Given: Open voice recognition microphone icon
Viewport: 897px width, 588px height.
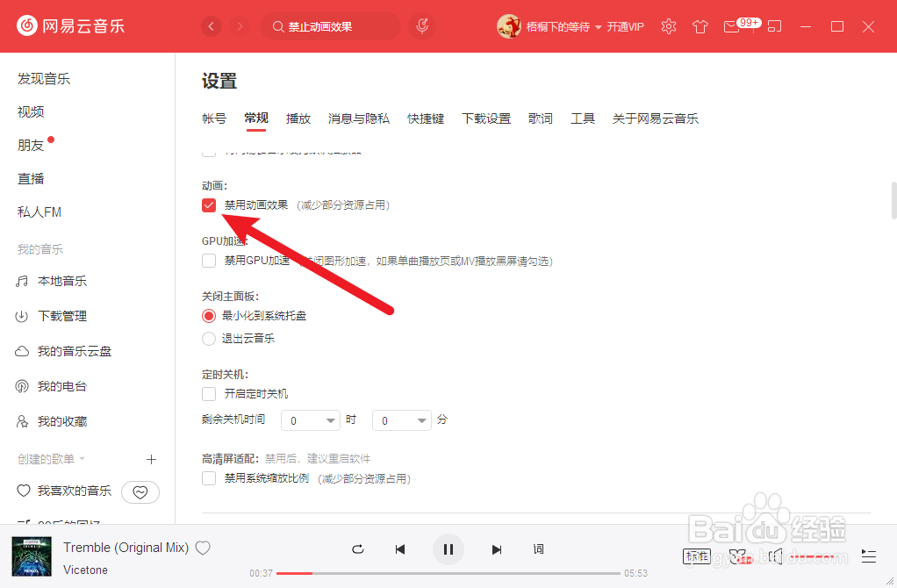Looking at the screenshot, I should pyautogui.click(x=422, y=26).
